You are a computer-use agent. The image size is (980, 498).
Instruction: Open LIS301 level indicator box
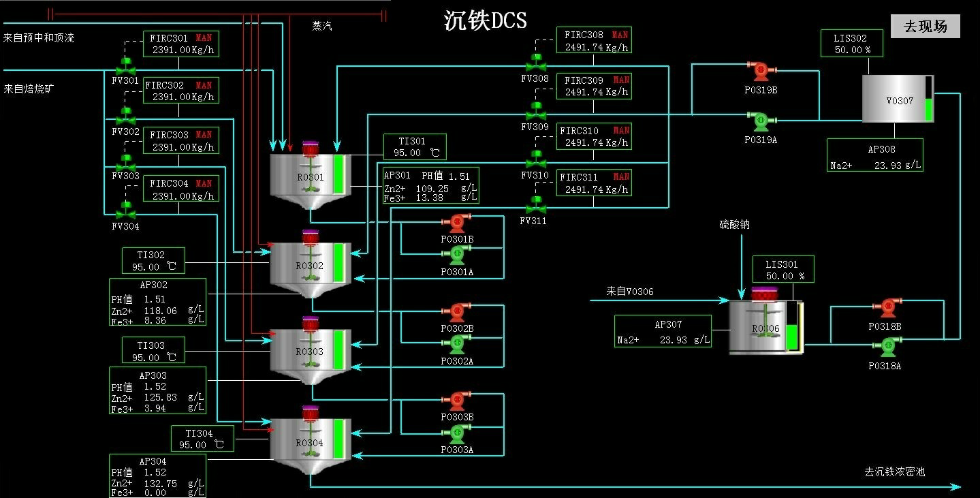783,270
